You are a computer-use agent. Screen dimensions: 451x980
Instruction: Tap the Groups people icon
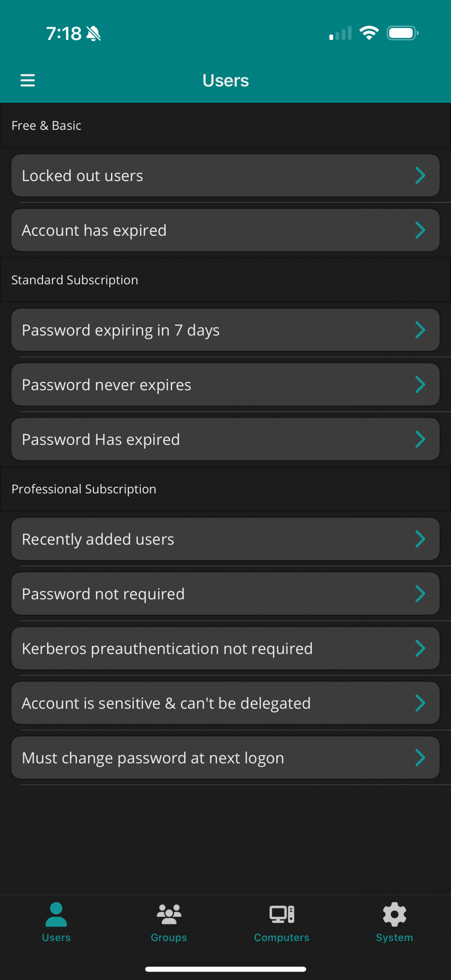coord(169,914)
